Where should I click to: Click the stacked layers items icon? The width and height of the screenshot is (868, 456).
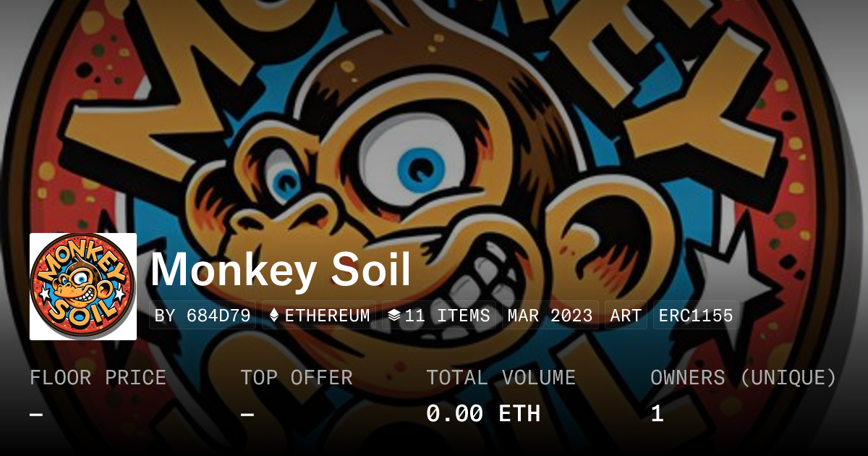pyautogui.click(x=394, y=316)
